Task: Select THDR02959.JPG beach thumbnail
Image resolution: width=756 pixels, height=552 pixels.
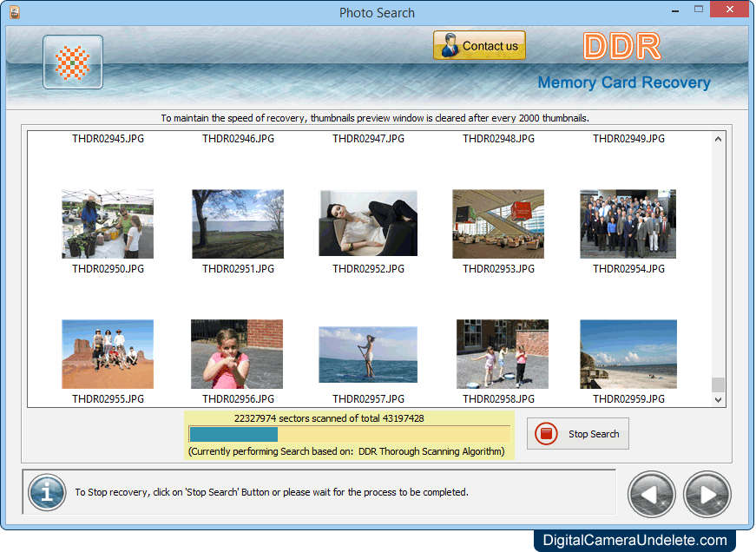Action: [628, 354]
